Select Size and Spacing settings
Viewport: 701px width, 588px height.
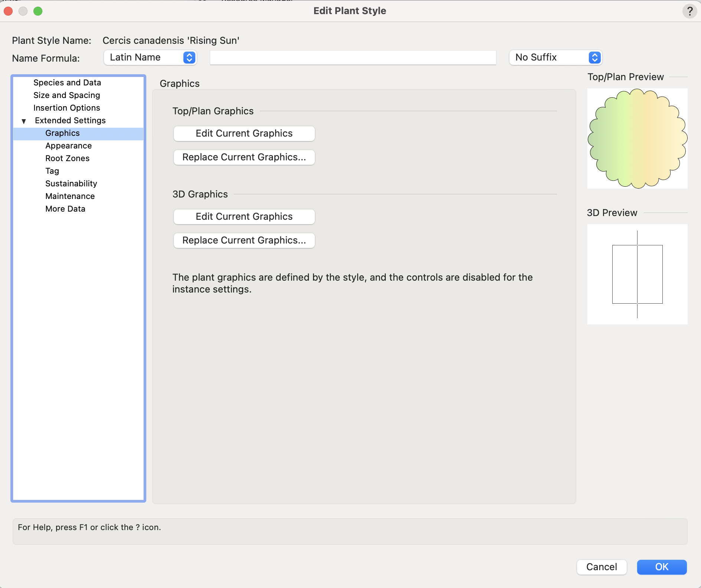pos(66,95)
